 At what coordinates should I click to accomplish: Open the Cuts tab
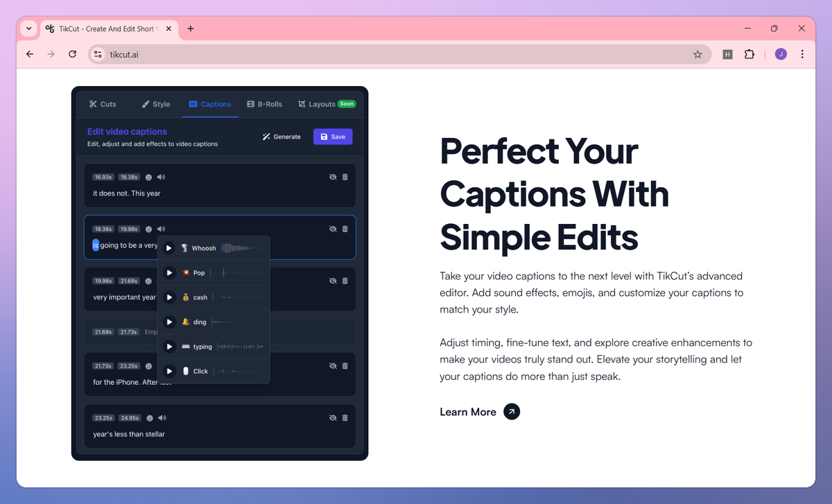point(103,104)
